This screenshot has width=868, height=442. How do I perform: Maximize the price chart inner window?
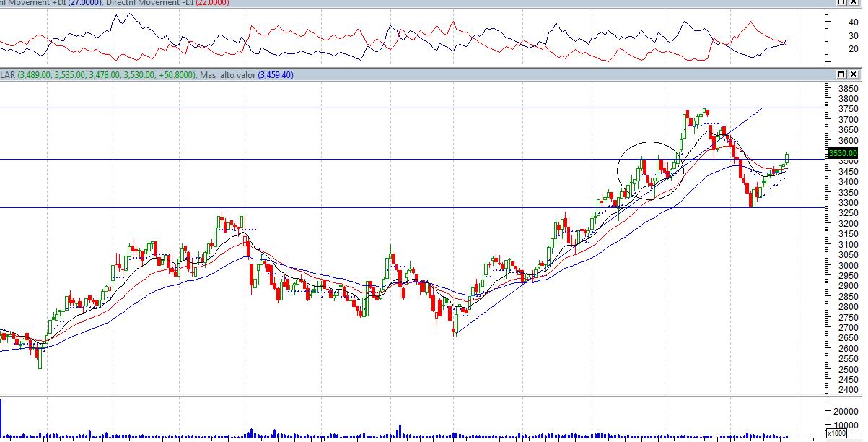click(842, 74)
